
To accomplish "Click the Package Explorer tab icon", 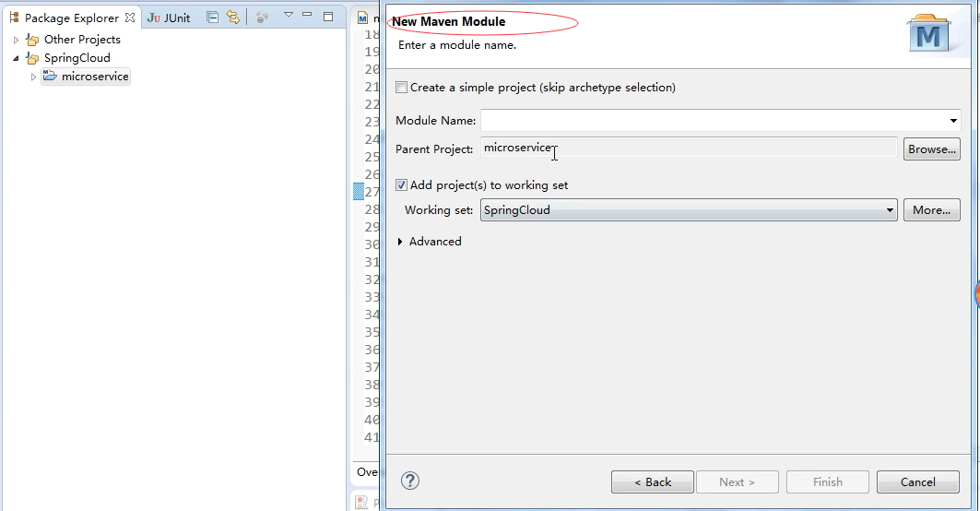I will tap(15, 18).
